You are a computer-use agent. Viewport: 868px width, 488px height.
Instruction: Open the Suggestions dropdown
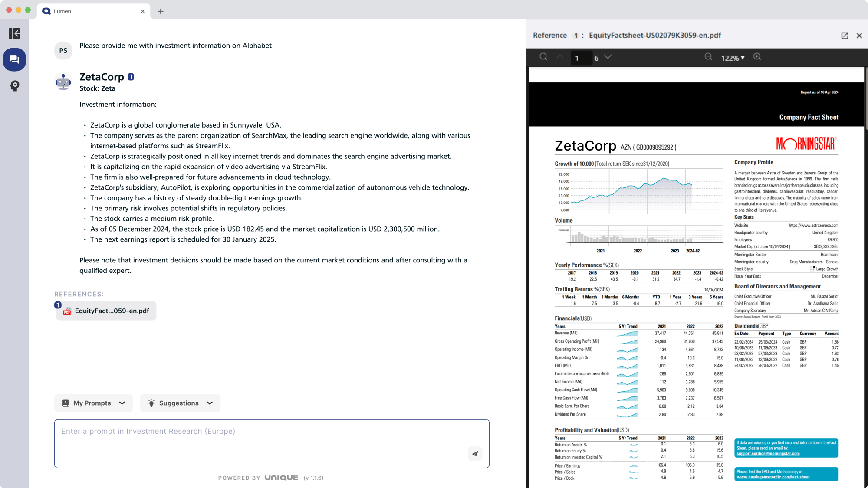point(180,403)
